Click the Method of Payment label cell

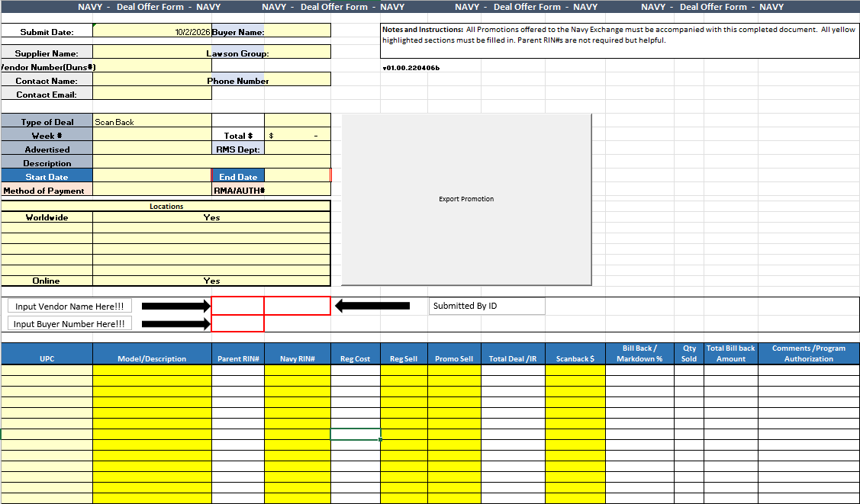click(x=47, y=189)
